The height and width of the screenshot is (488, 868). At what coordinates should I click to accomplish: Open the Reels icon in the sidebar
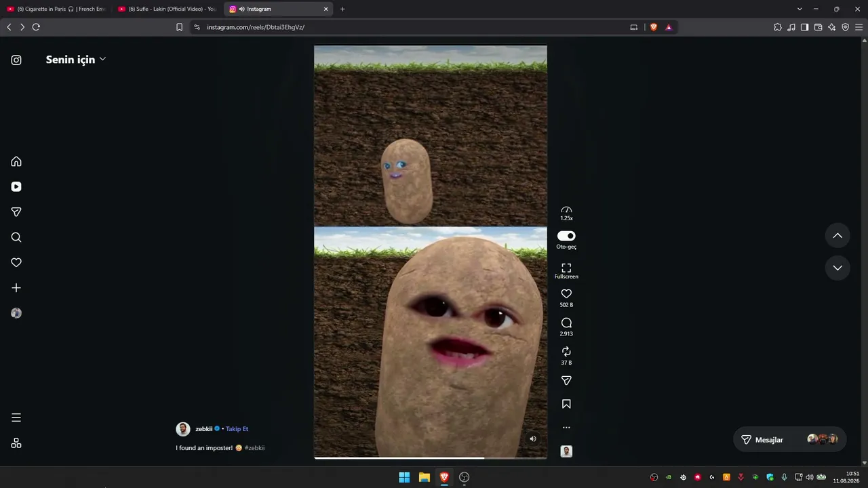click(16, 186)
